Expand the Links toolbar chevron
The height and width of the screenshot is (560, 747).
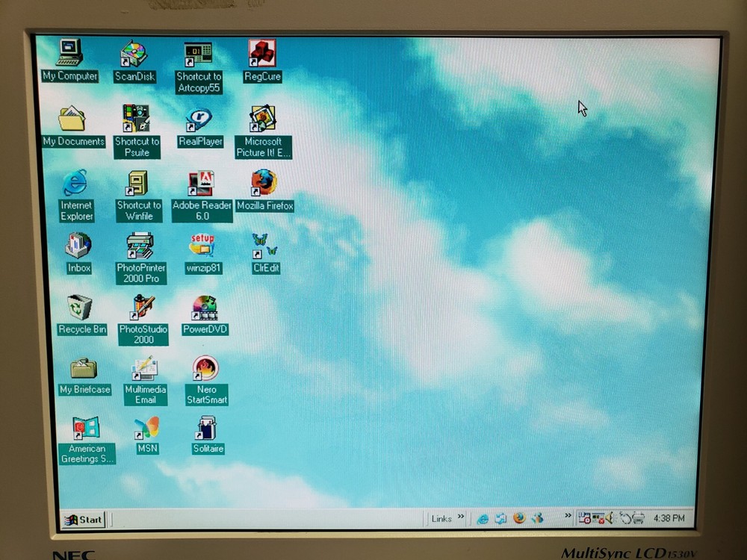[461, 516]
